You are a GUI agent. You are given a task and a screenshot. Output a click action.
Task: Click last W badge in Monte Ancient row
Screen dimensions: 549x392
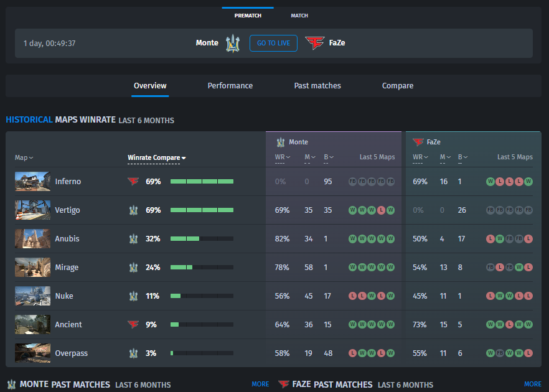(390, 324)
